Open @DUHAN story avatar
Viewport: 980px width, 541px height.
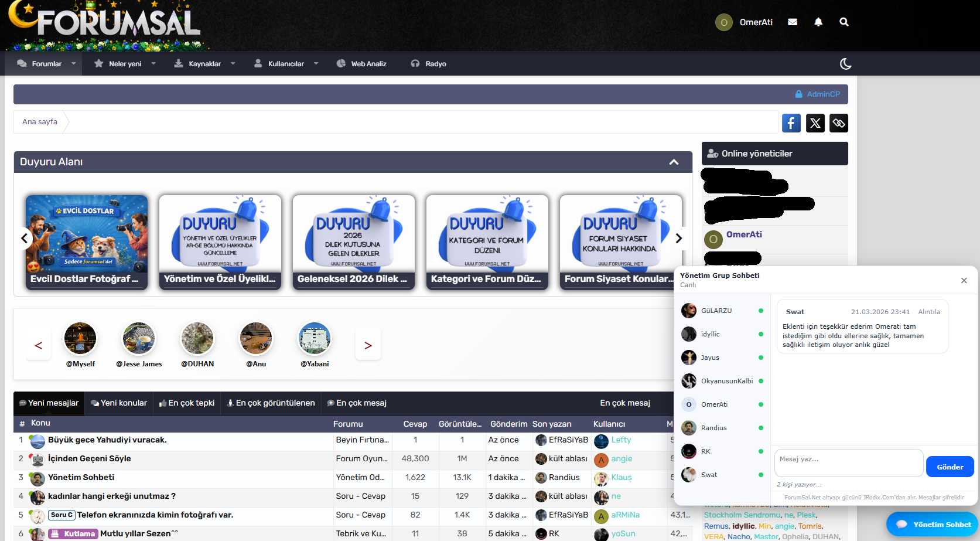[x=197, y=339]
